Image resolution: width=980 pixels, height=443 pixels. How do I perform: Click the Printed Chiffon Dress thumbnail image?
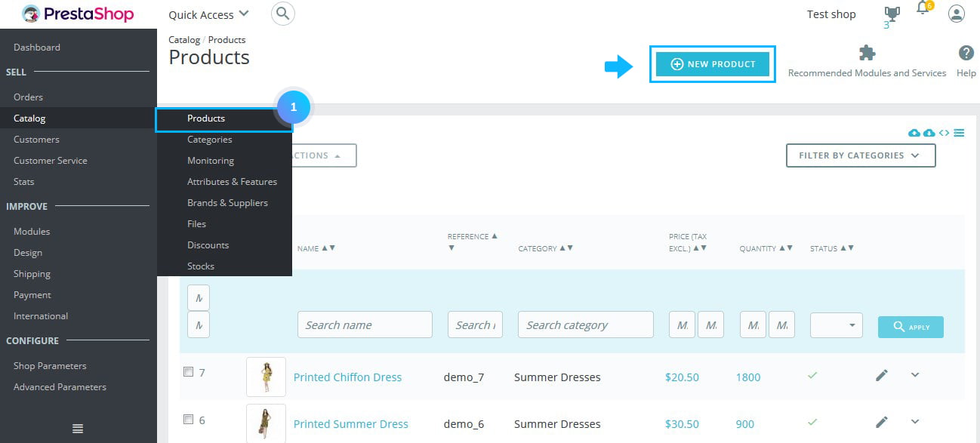pos(266,376)
